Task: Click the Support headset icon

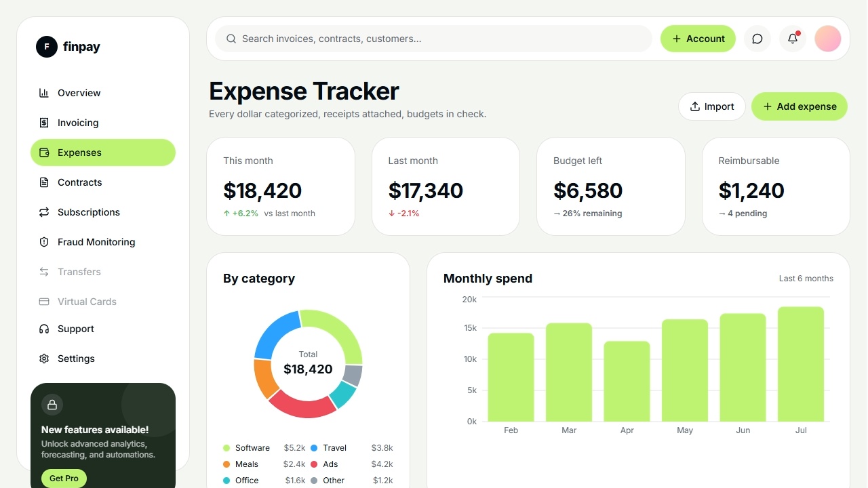Action: pos(44,329)
